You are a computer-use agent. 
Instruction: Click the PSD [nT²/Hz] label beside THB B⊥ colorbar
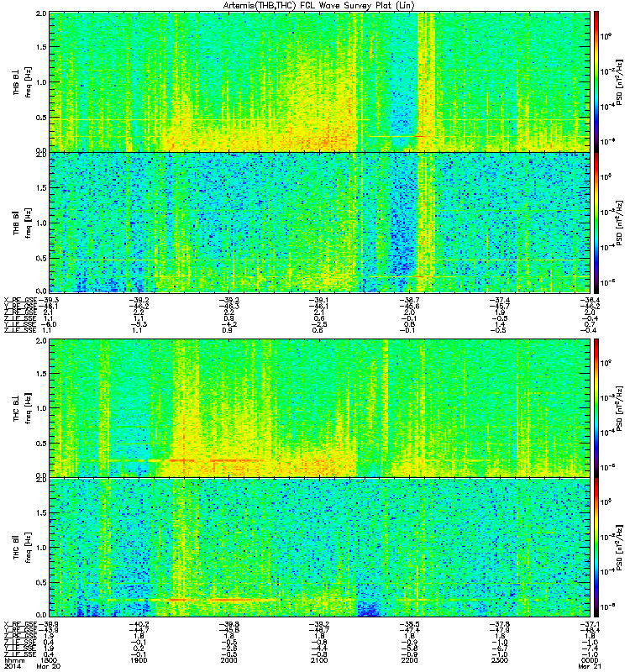click(620, 82)
